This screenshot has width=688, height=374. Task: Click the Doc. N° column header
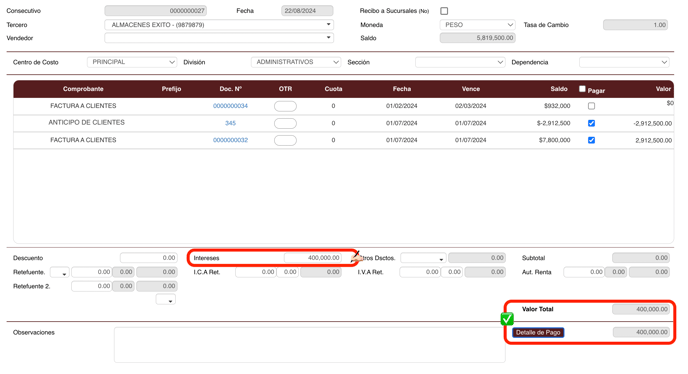231,89
